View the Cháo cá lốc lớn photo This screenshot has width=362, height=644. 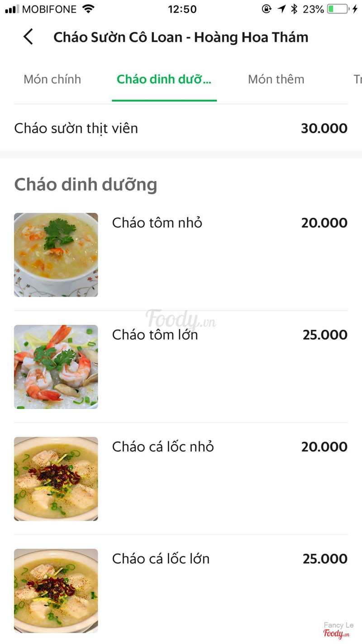[56, 591]
